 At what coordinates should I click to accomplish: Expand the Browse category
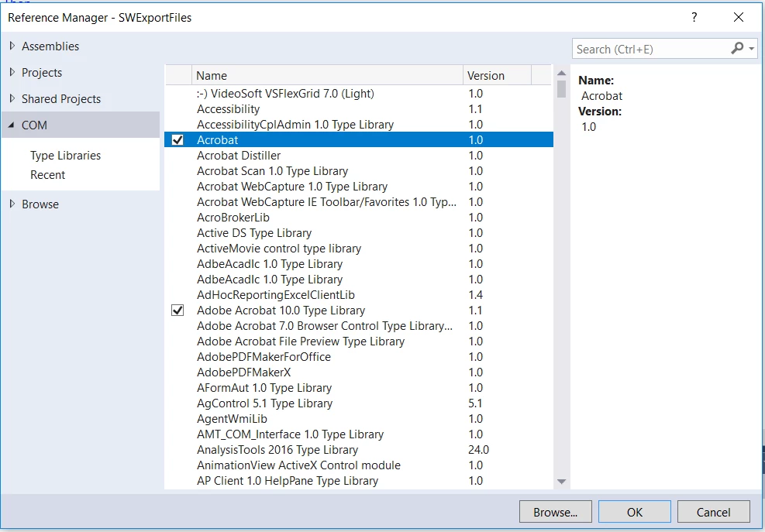pos(12,204)
